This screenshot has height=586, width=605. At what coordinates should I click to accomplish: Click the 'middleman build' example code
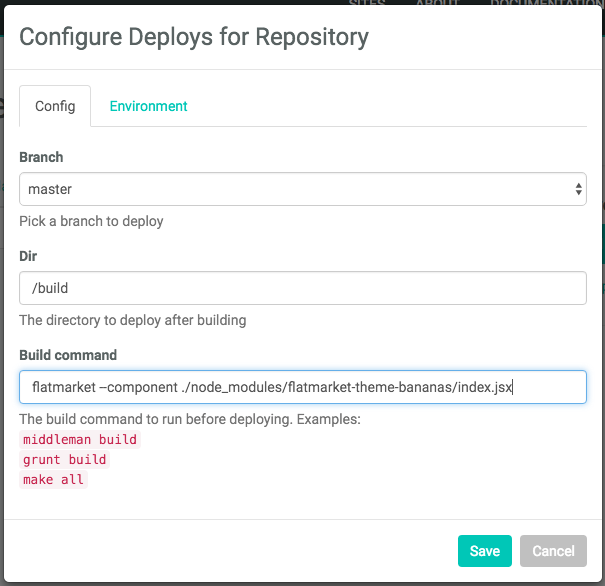(x=80, y=440)
